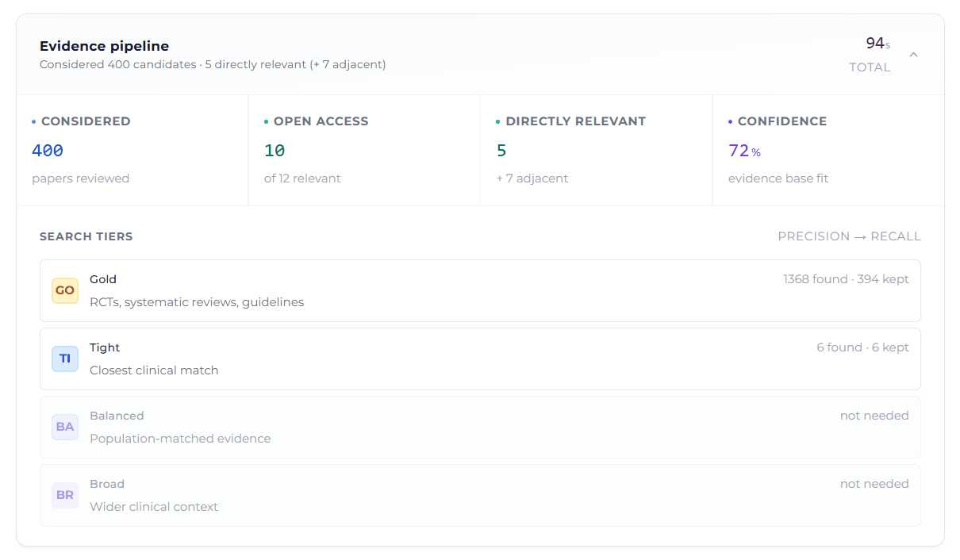The width and height of the screenshot is (960, 560).
Task: Click the 'papers reviewed' caption
Action: click(80, 178)
